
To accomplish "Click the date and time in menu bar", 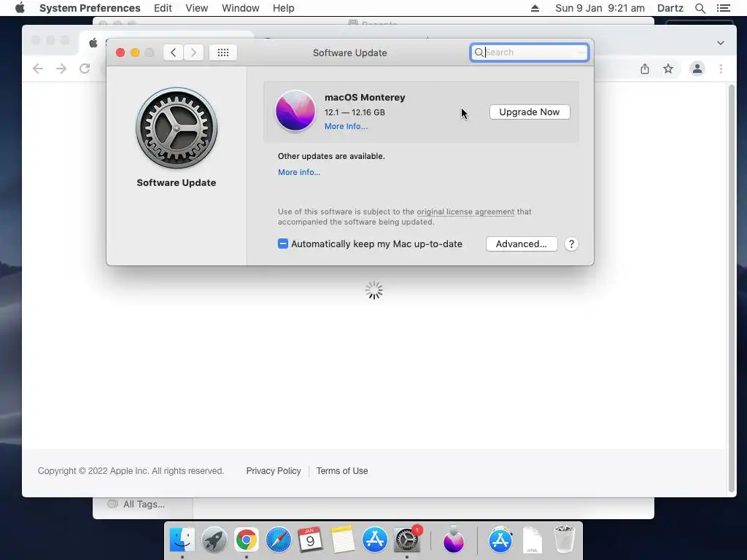I will (600, 8).
